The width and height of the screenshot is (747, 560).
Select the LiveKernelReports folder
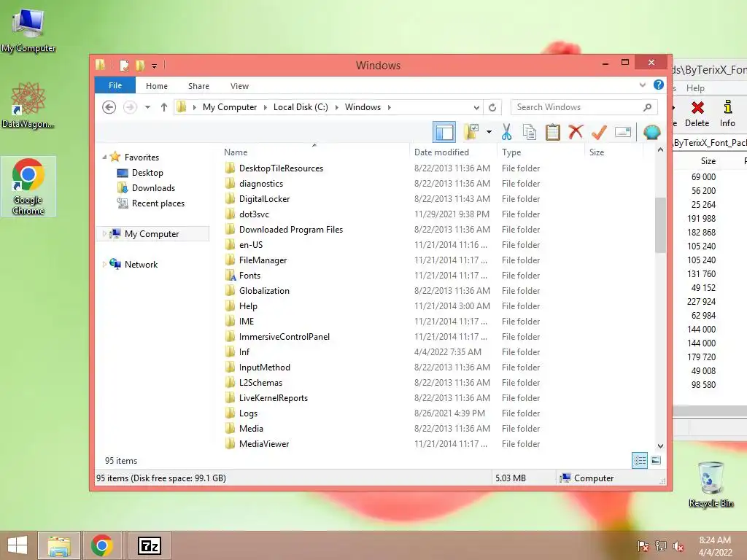(274, 397)
